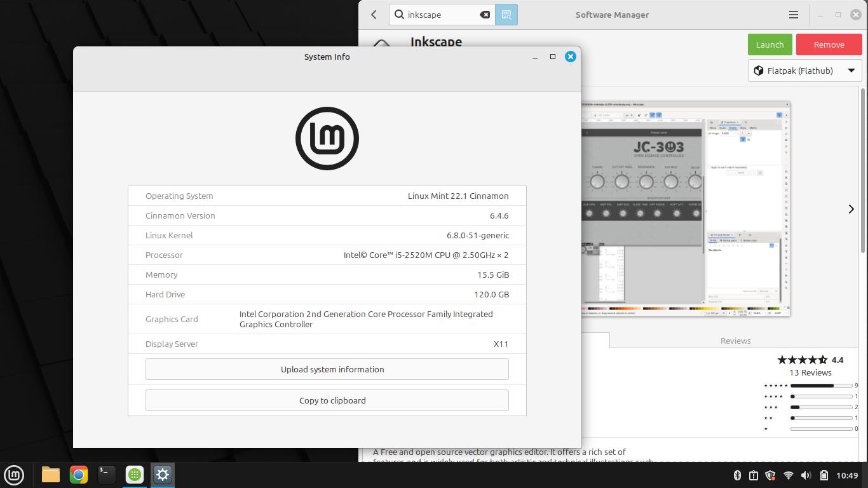Click the 4.4 star rating display

click(x=810, y=360)
